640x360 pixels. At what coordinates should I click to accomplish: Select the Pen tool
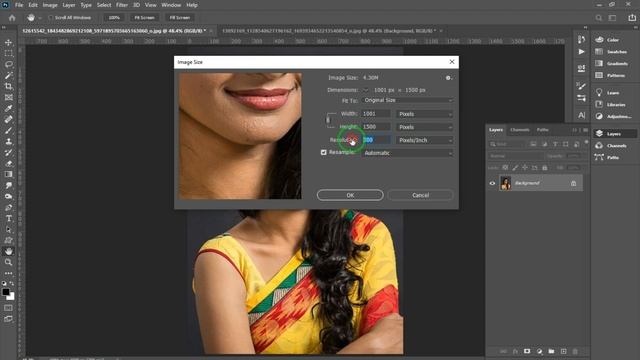click(9, 207)
